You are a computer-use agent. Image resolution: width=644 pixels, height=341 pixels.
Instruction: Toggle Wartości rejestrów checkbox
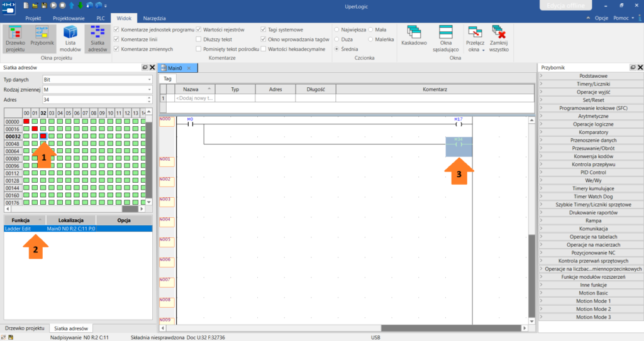[198, 30]
